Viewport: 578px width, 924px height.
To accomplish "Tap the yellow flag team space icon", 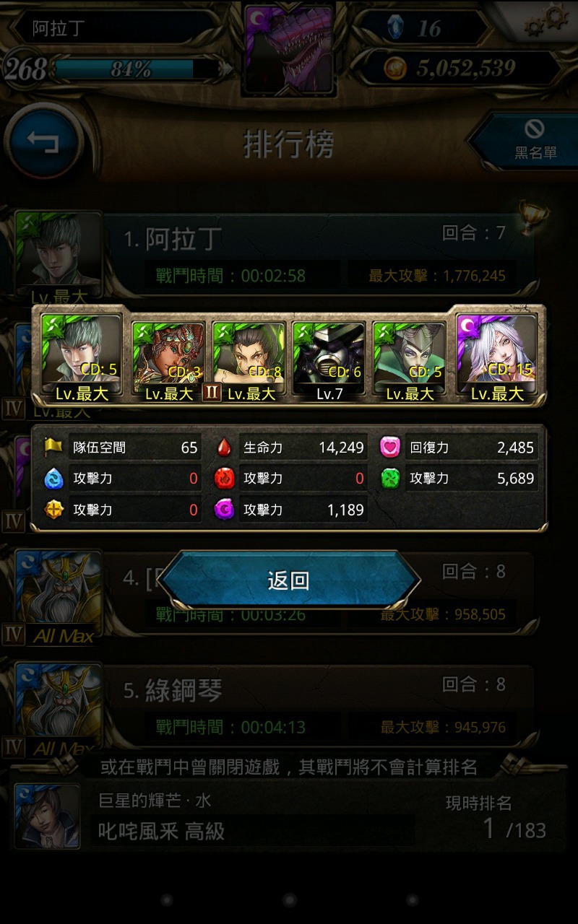I will click(53, 448).
